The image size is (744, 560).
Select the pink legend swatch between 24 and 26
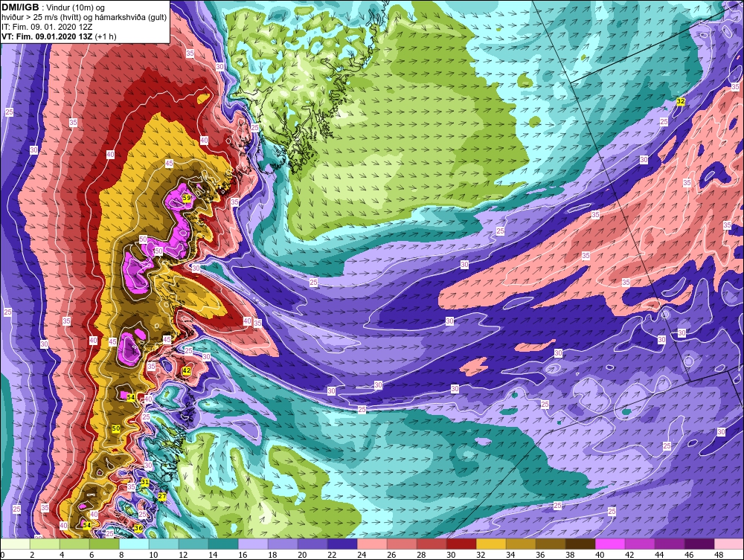(x=372, y=544)
